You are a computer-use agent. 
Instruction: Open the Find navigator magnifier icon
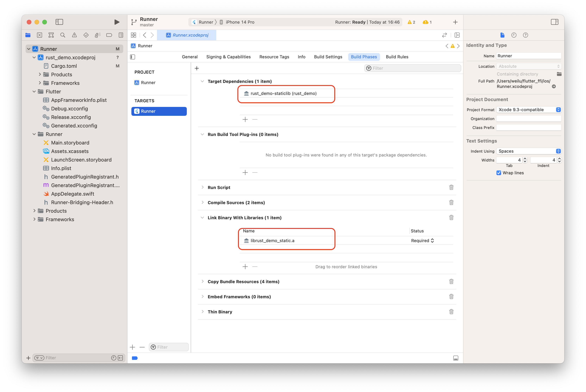pos(63,35)
